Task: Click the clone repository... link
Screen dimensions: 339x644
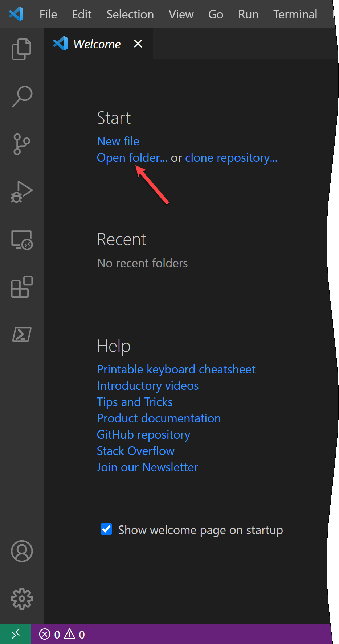Action: coord(231,158)
